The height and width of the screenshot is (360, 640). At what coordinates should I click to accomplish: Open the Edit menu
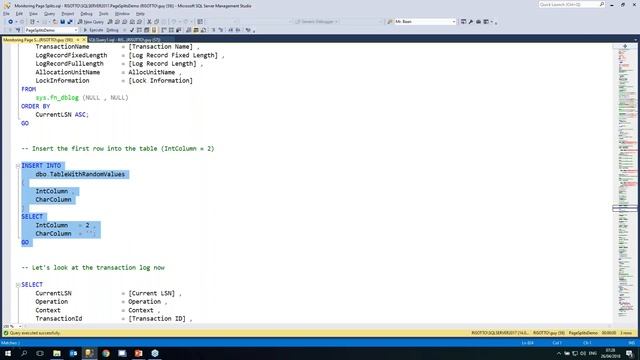tap(19, 13)
